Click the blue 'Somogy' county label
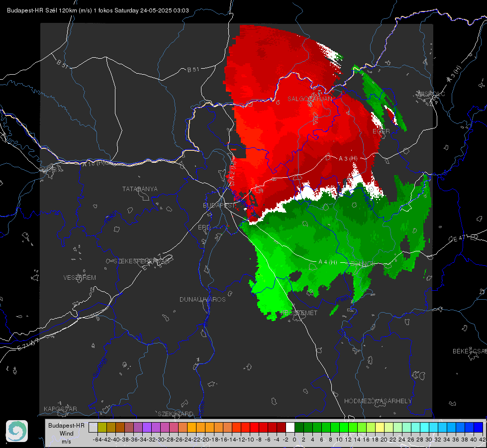 99,367
